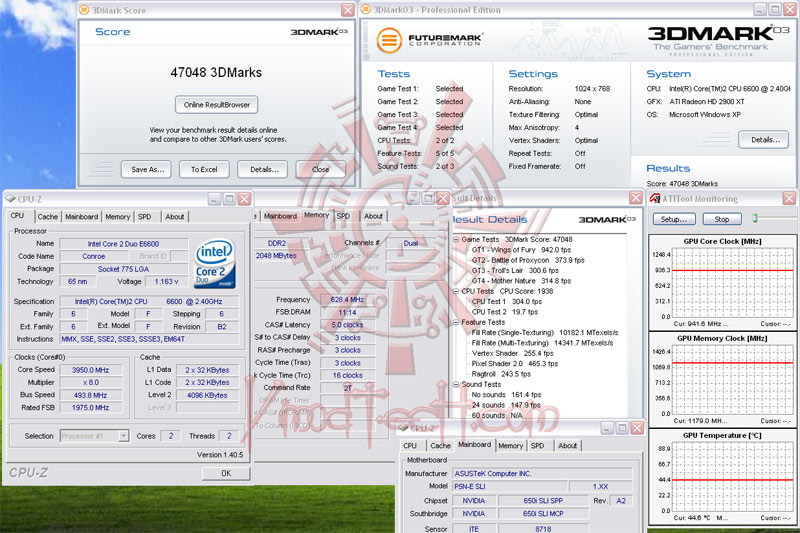Select GT2 - Battle of Proxycon result
Image resolution: width=800 pixels, height=533 pixels.
[x=528, y=260]
